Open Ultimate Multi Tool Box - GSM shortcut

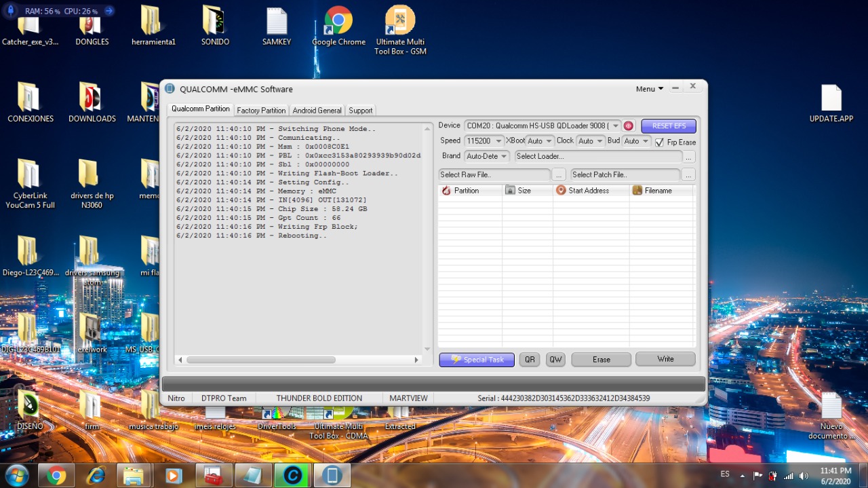point(400,31)
